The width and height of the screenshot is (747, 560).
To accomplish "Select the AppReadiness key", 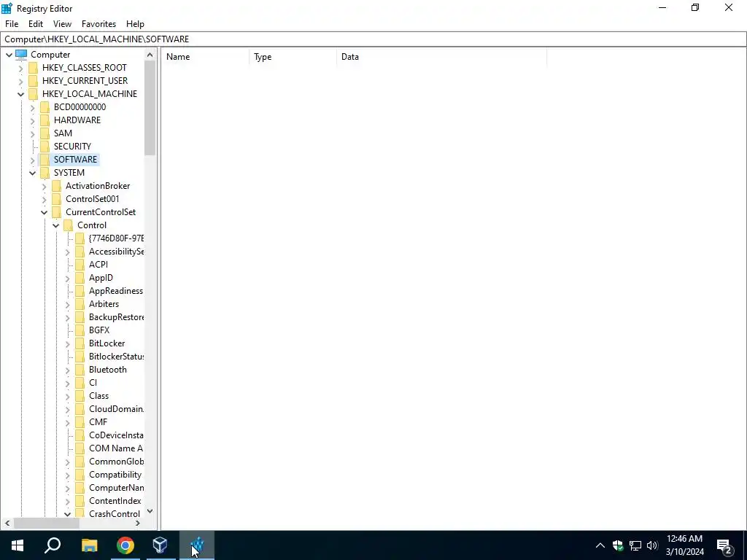I will (x=116, y=291).
